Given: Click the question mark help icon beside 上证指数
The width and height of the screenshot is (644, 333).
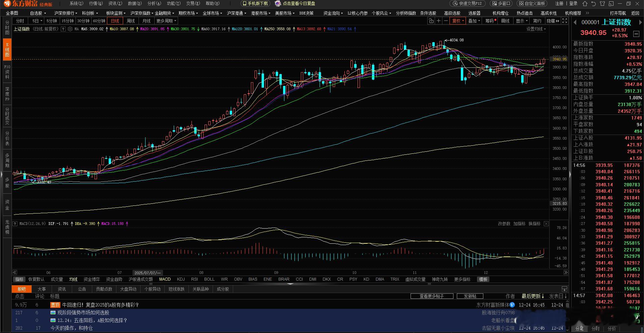Looking at the screenshot, I should point(63,29).
